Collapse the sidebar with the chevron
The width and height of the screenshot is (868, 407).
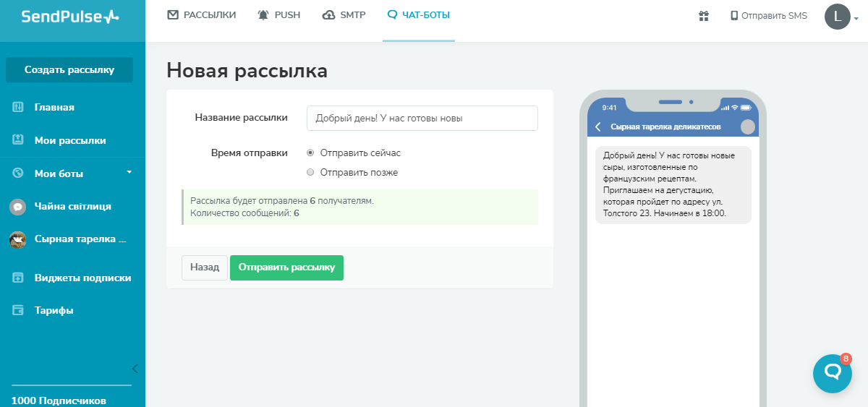coord(135,369)
